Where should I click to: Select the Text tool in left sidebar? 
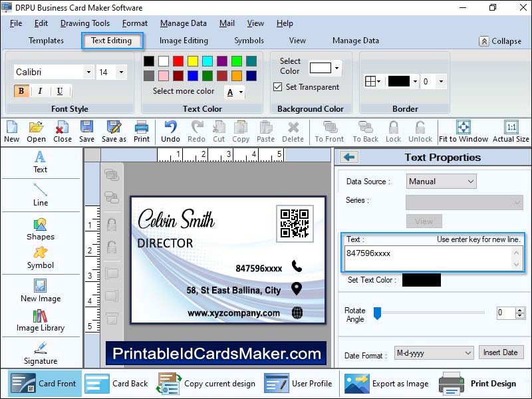coord(40,162)
